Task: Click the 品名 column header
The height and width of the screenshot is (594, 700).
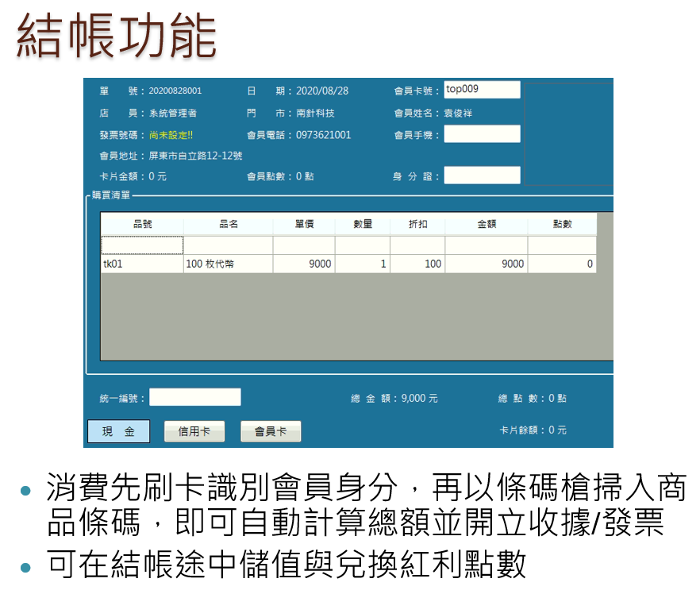Action: pyautogui.click(x=229, y=225)
